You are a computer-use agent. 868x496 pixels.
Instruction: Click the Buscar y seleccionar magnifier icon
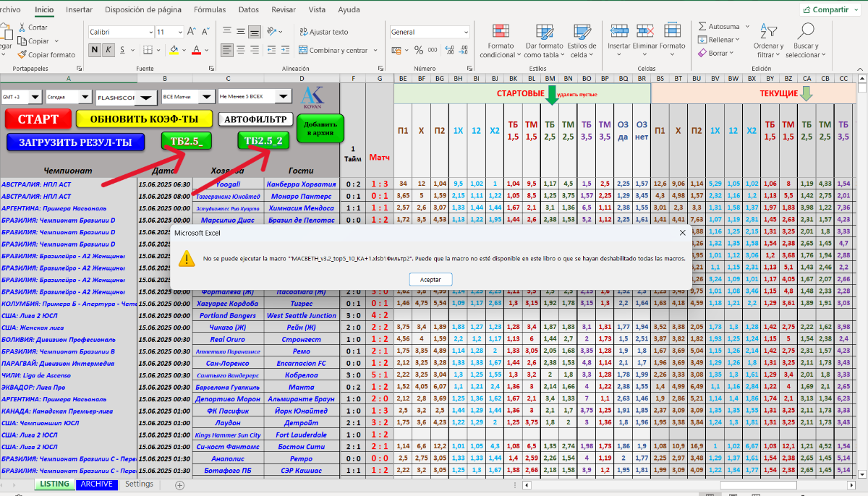[x=805, y=30]
